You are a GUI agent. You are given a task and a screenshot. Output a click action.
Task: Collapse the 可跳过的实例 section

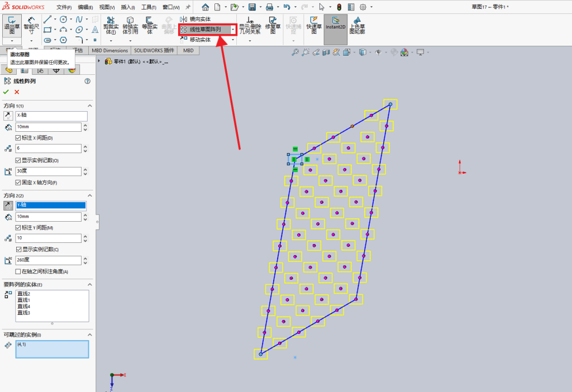[90, 334]
